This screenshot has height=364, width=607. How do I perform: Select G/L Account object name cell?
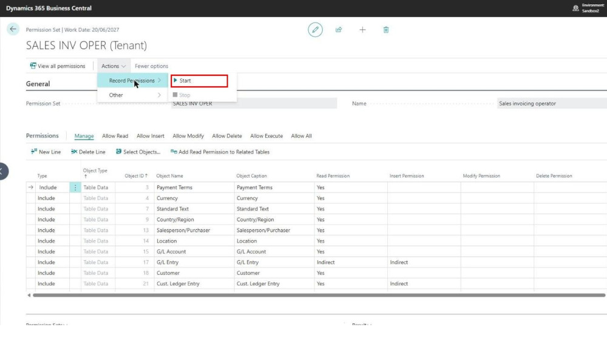click(x=194, y=252)
